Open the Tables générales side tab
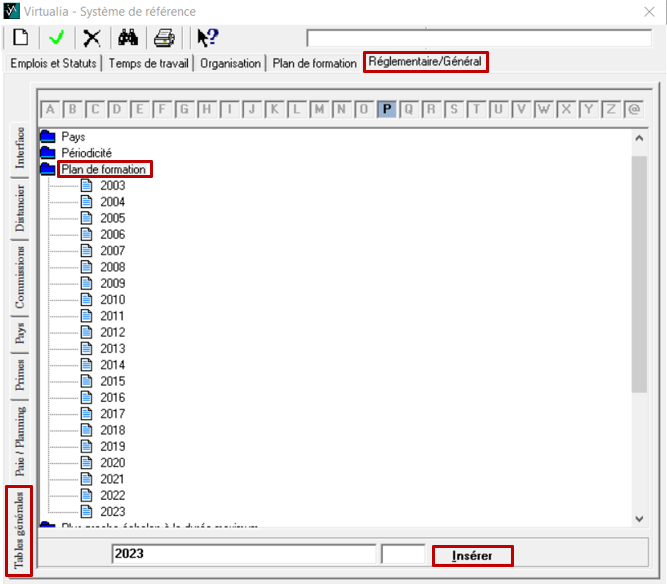This screenshot has height=584, width=667. (20, 531)
